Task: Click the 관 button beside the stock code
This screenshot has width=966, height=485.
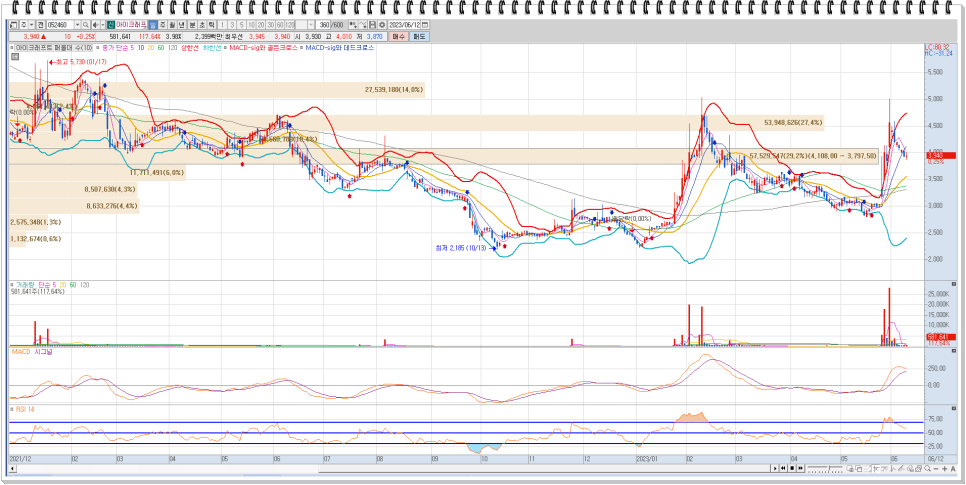Action: 40,25
